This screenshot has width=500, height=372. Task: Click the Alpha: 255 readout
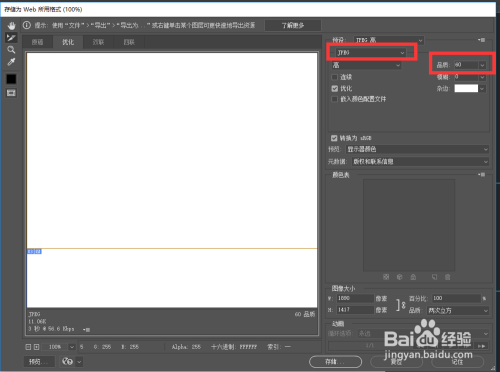pyautogui.click(x=186, y=347)
